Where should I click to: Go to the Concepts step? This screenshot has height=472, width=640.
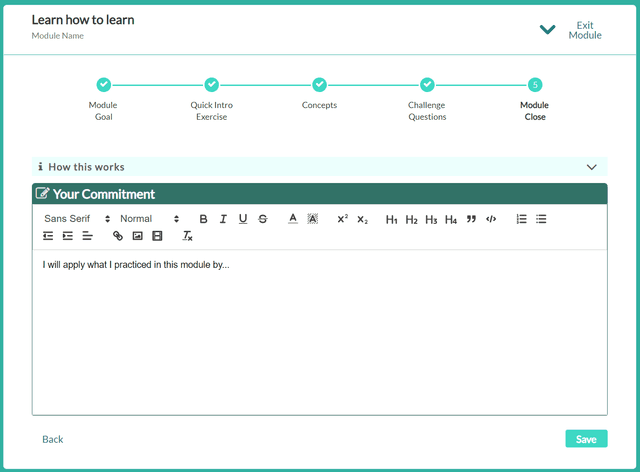click(x=319, y=85)
